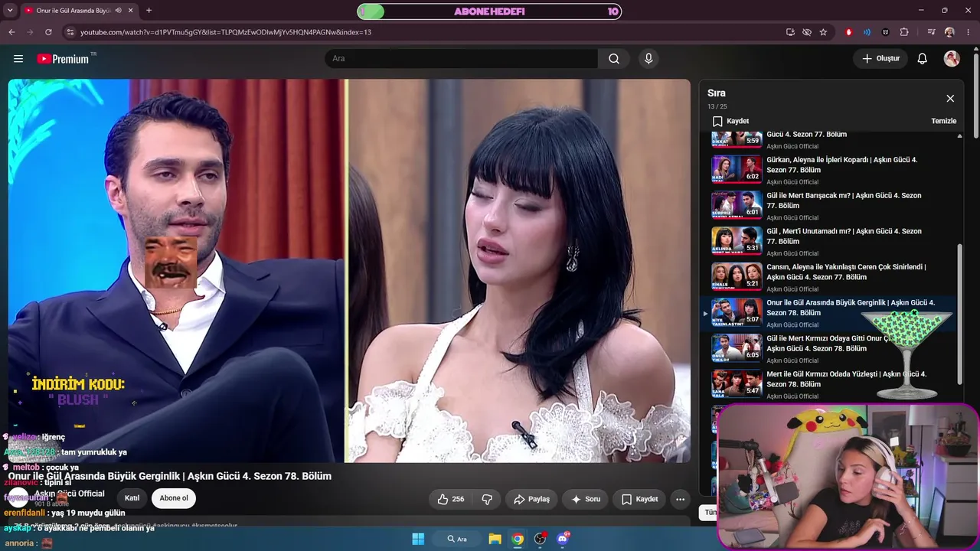The width and height of the screenshot is (980, 551).
Task: Focus the YouTube Ara search box
Action: coord(461,59)
